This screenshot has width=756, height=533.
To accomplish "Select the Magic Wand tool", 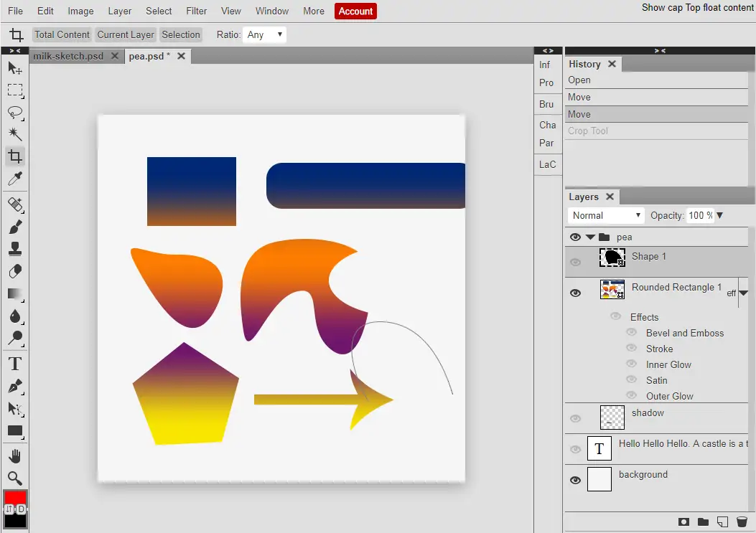I will pyautogui.click(x=15, y=134).
